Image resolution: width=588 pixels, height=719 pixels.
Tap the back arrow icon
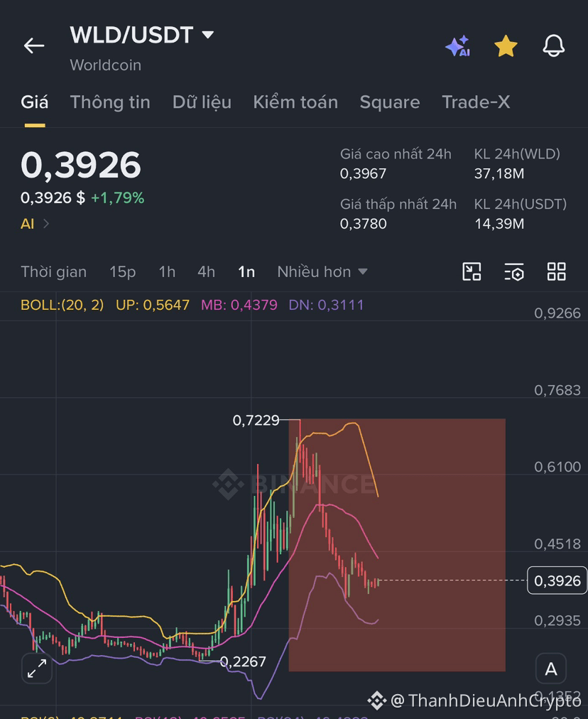click(x=34, y=46)
